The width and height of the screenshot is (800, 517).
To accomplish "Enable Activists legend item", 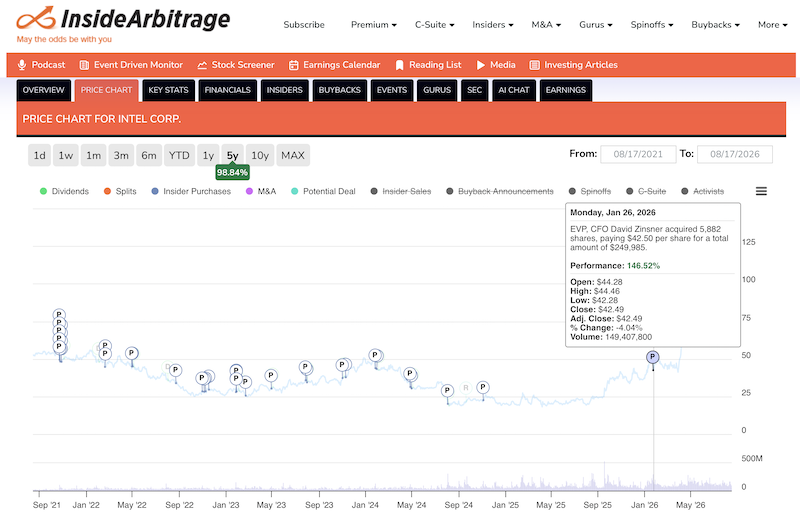I will pyautogui.click(x=703, y=191).
